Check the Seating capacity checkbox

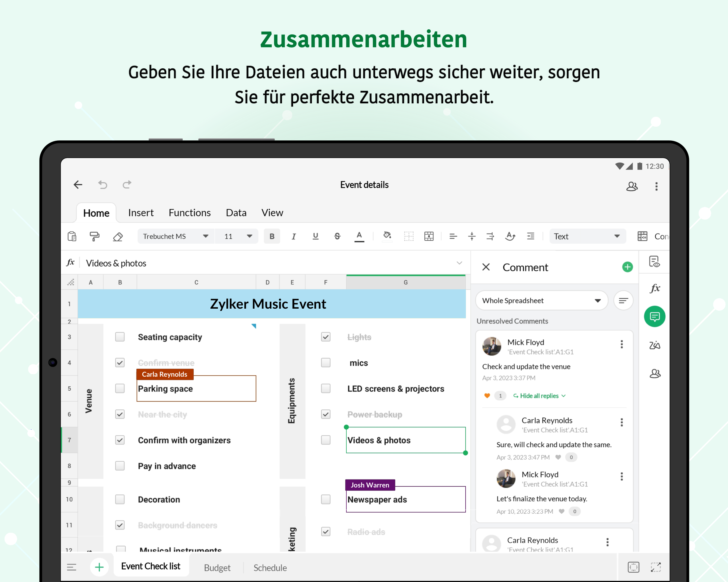[120, 337]
